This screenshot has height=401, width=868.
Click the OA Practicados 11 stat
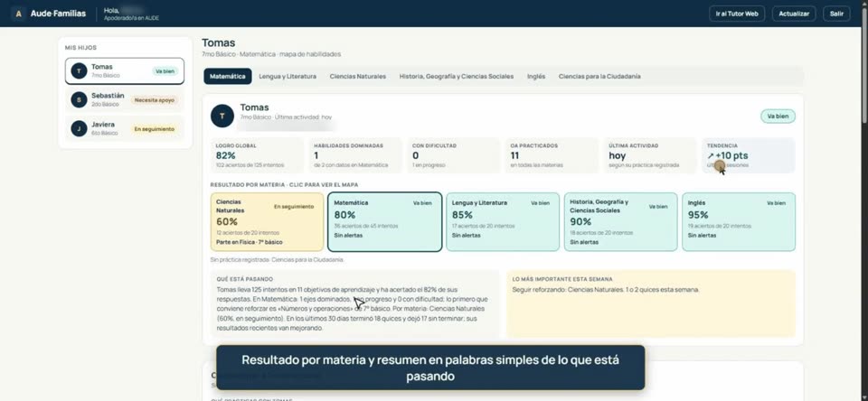point(552,155)
